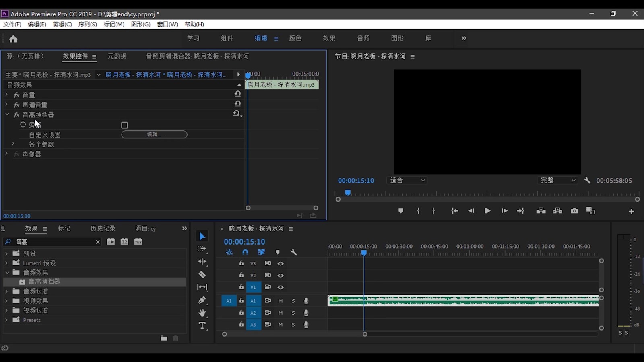The width and height of the screenshot is (644, 362).
Task: Open the 序列(S) menu
Action: pos(87,24)
